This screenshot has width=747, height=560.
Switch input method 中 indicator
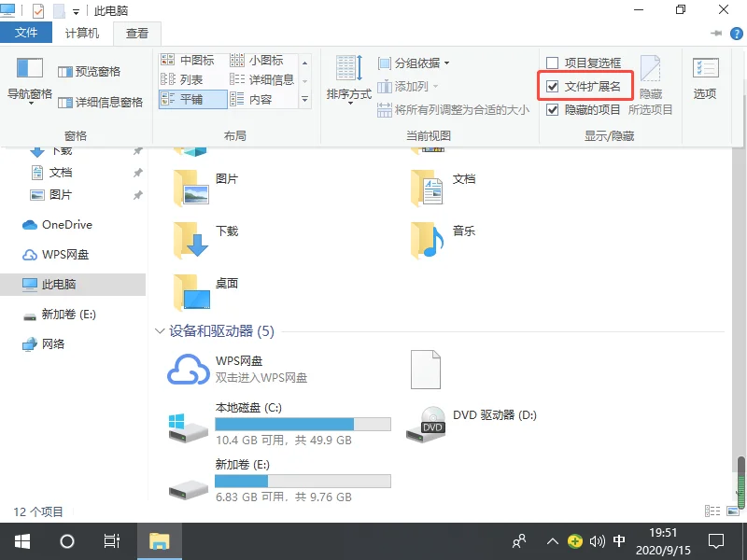pos(619,541)
